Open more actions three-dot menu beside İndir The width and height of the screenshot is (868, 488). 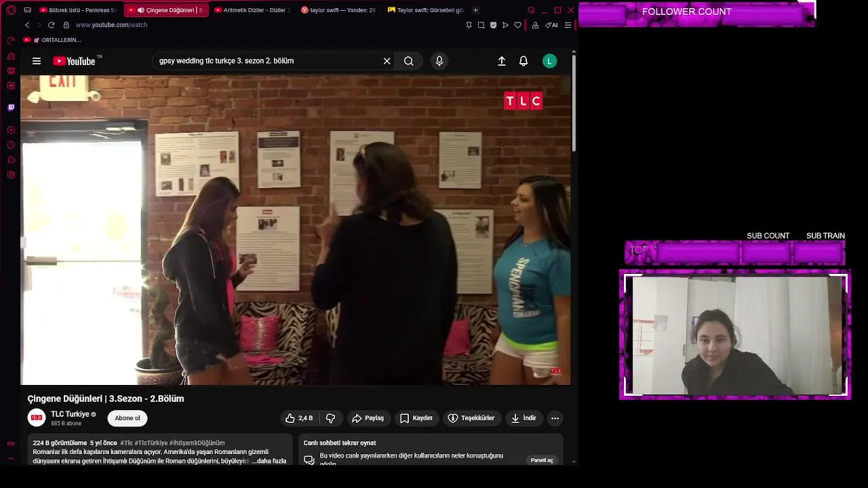(x=555, y=418)
